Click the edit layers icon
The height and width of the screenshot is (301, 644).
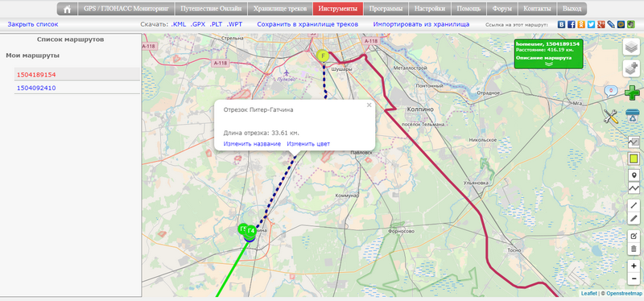click(x=634, y=236)
